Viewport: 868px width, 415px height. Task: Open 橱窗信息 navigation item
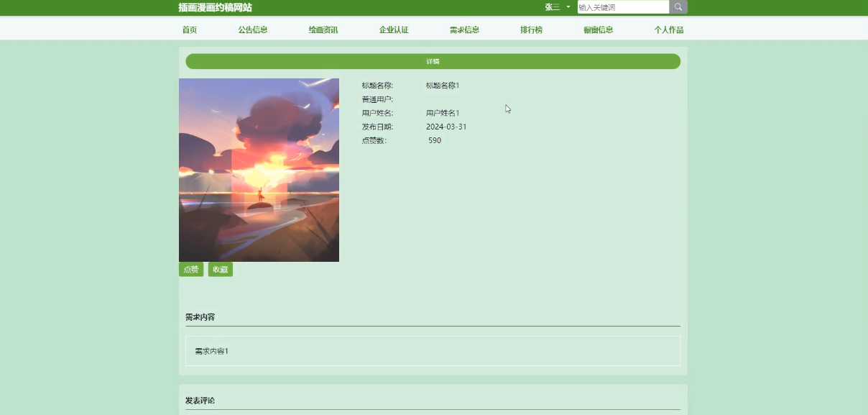click(x=598, y=30)
